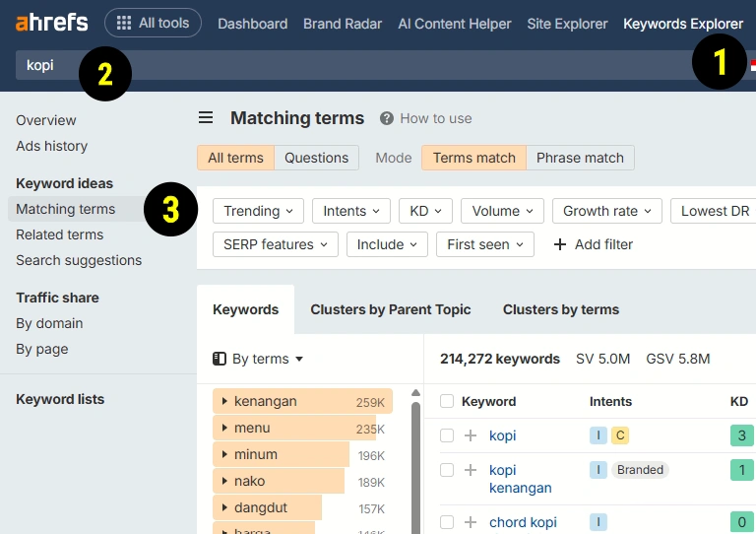Select the Keywords tab
Screen dimensions: 756x534
pos(245,309)
